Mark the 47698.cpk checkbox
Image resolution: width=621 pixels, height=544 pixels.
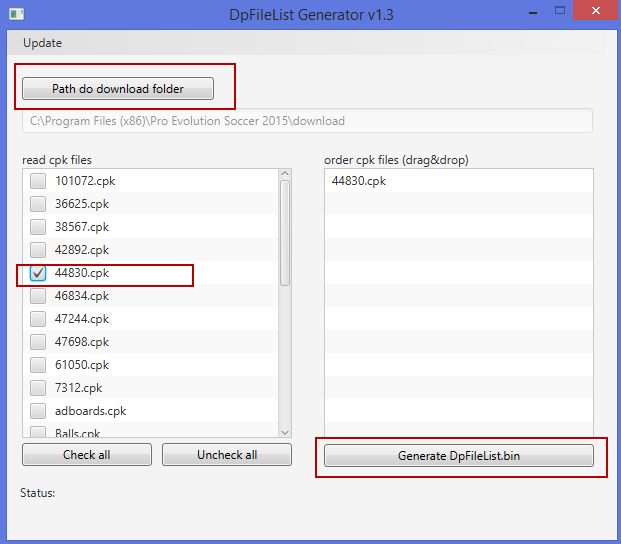point(38,342)
